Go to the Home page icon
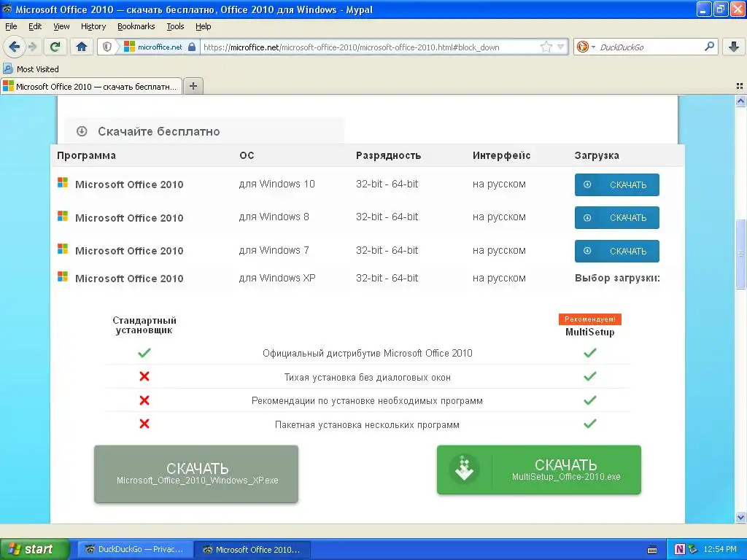Image resolution: width=747 pixels, height=560 pixels. pos(82,47)
